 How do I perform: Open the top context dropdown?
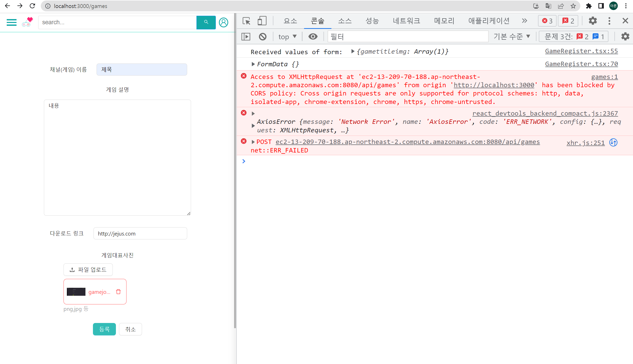tap(287, 37)
